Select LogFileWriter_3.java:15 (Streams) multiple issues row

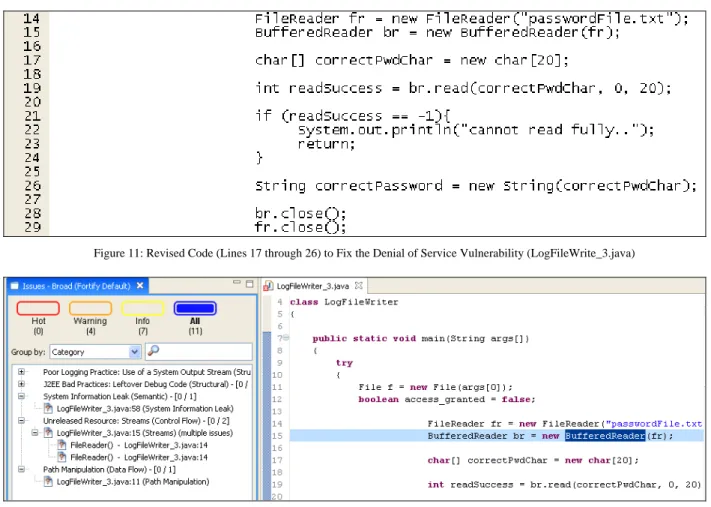pyautogui.click(x=144, y=433)
